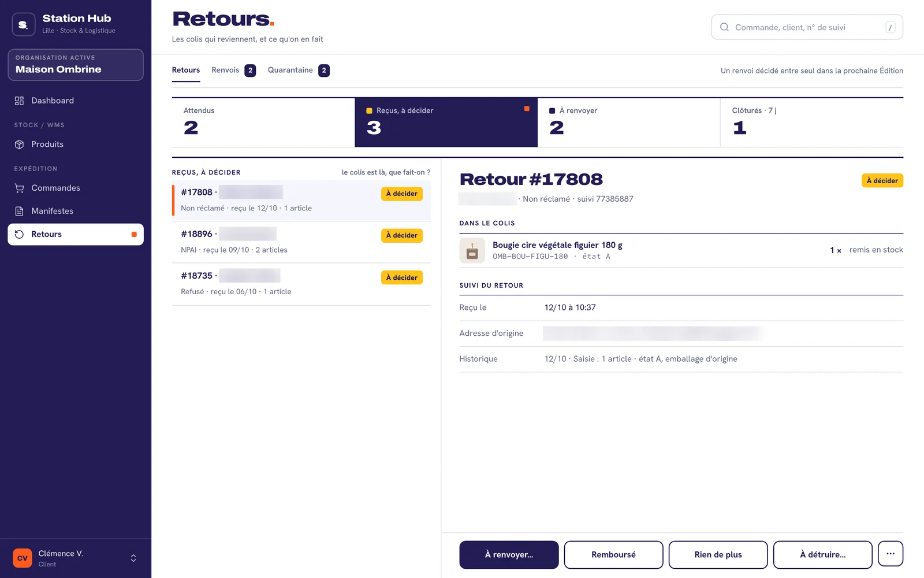Click the À décider status badge in header
This screenshot has width=924, height=578.
coord(882,180)
